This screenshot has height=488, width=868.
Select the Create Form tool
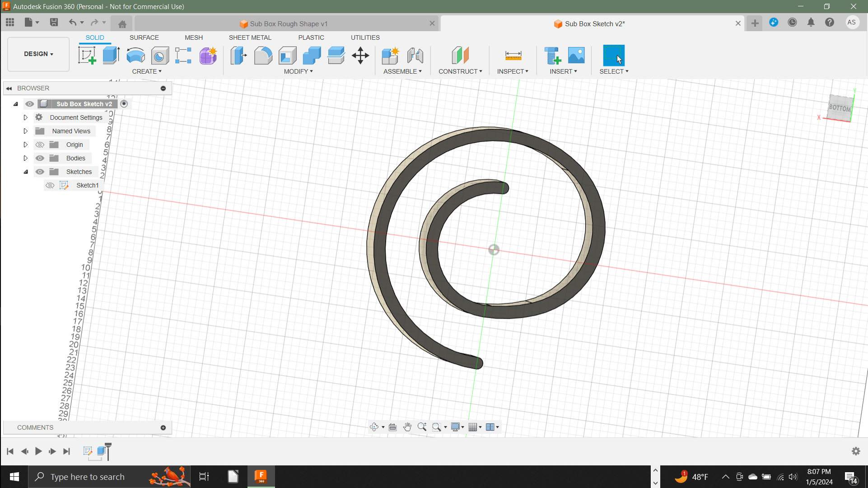point(208,56)
